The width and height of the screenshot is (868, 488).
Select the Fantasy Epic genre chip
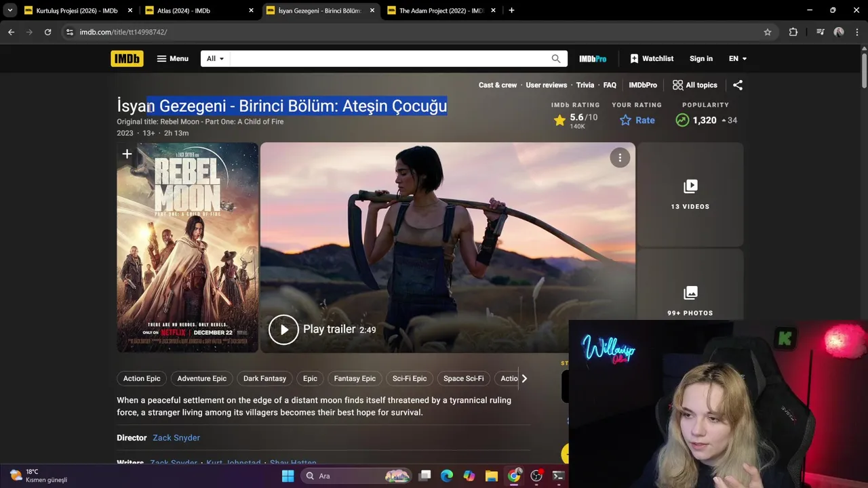[355, 379]
